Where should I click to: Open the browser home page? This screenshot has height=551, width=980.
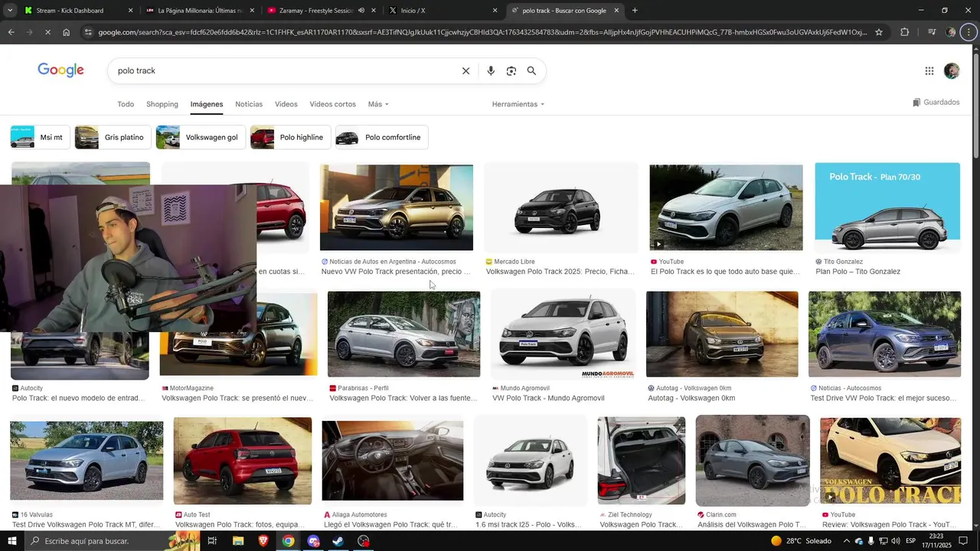[67, 32]
